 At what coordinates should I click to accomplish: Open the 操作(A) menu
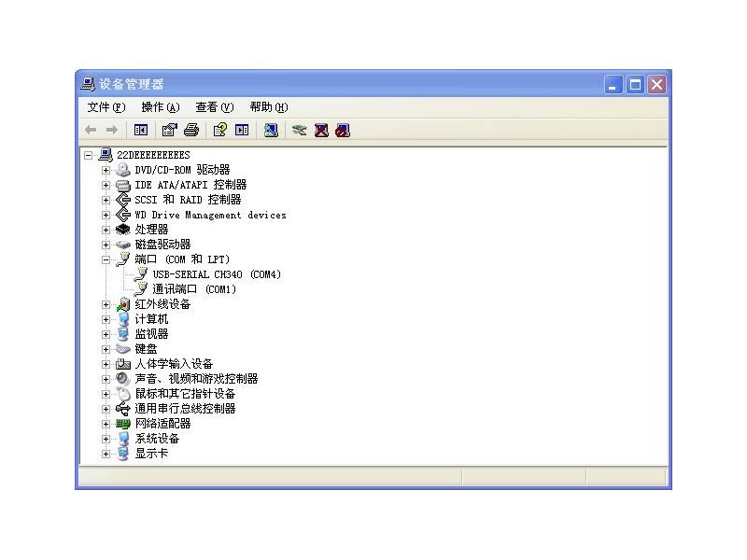tap(160, 107)
